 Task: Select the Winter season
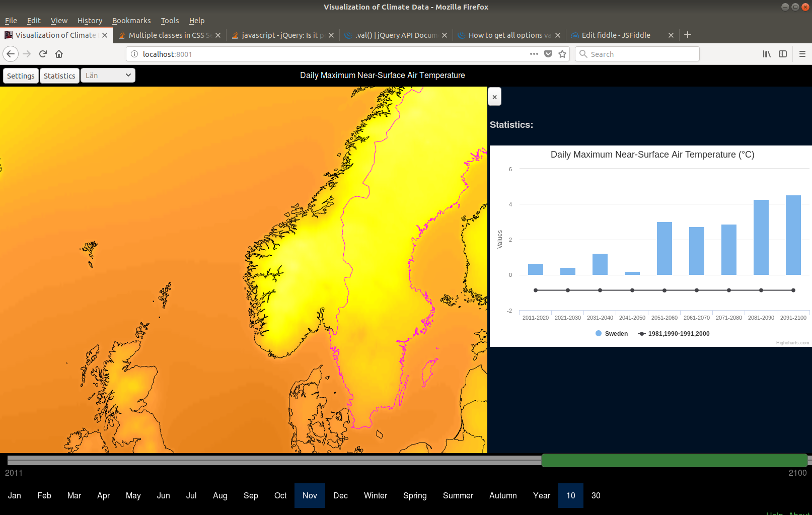[376, 495]
